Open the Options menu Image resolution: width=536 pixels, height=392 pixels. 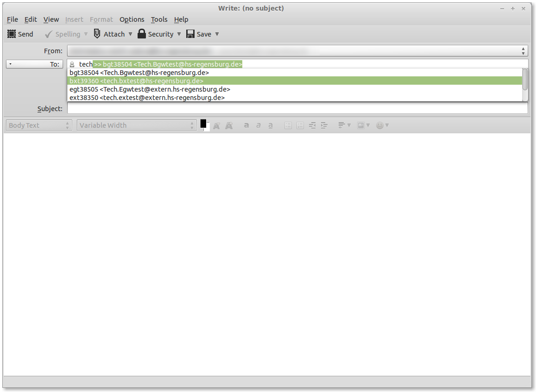click(x=132, y=19)
